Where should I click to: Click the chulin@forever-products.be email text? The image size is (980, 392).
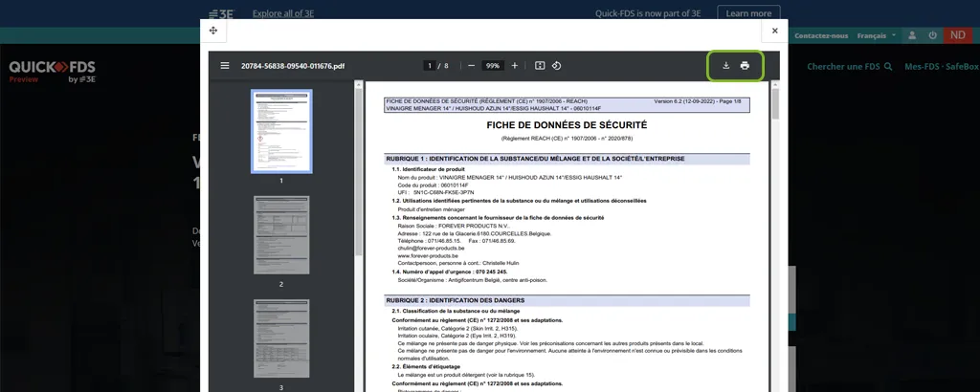click(431, 248)
